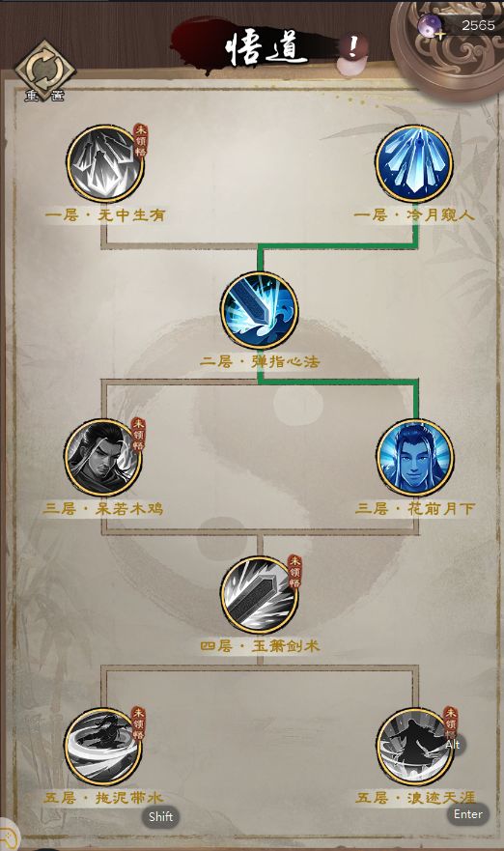504x851 pixels.
Task: Click the Shift key hint button
Action: (160, 817)
